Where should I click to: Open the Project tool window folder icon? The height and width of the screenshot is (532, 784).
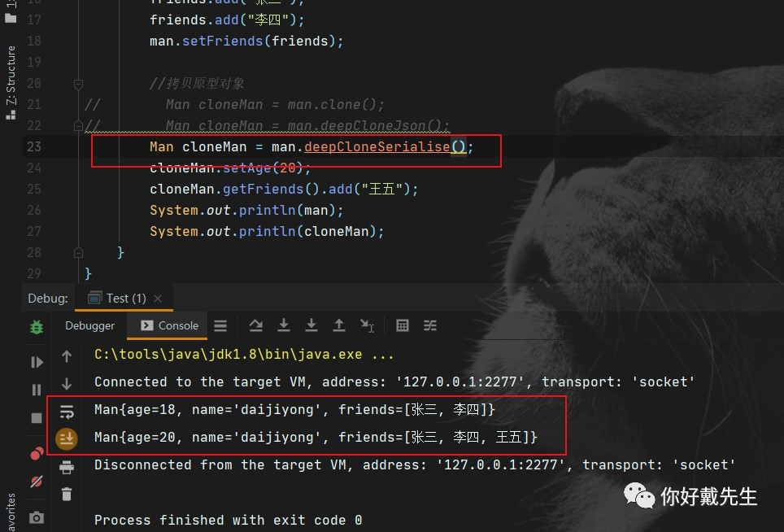[11, 19]
